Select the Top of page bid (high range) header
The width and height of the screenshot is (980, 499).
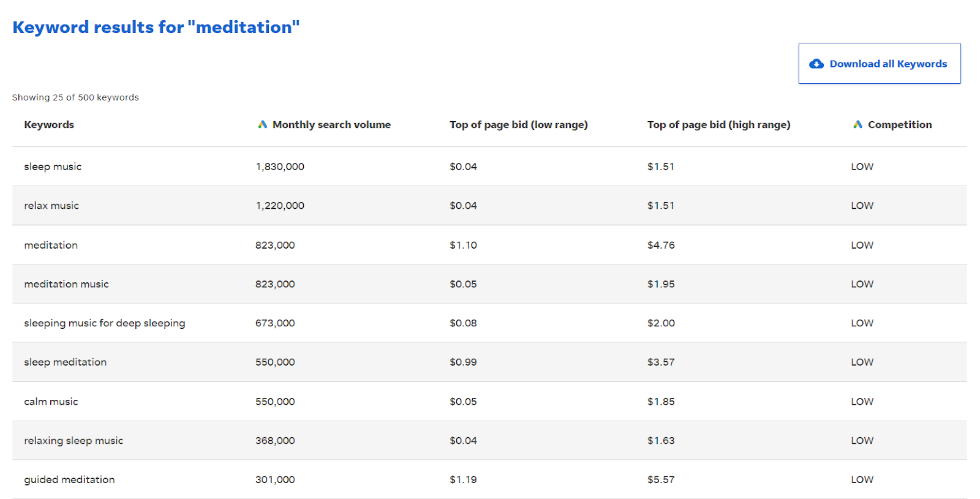pos(718,124)
